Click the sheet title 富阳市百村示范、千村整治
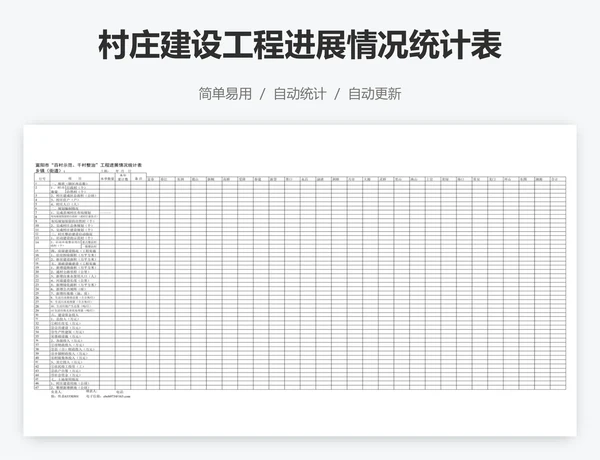This screenshot has width=600, height=460. (89, 163)
